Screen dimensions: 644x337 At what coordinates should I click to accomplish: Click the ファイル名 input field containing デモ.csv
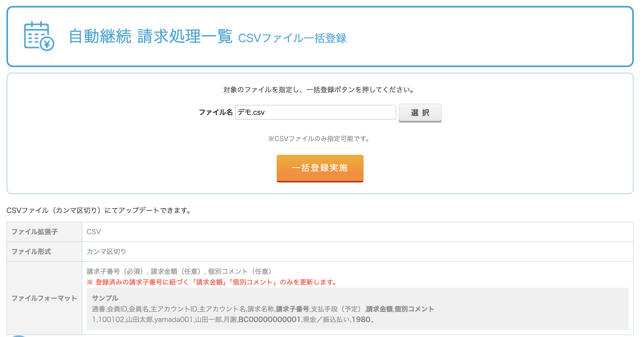pyautogui.click(x=316, y=112)
